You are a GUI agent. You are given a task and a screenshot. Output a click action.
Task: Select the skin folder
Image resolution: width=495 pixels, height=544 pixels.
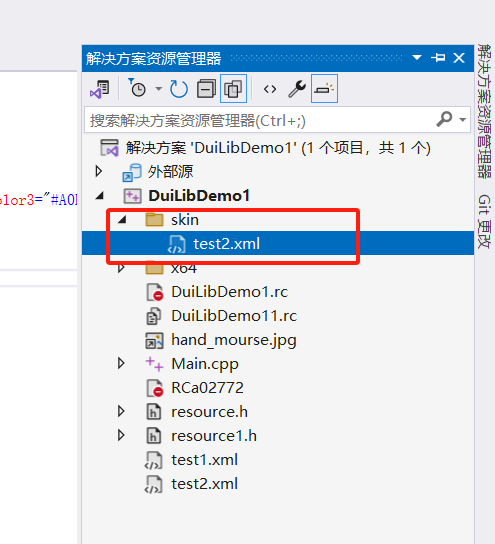(x=185, y=220)
